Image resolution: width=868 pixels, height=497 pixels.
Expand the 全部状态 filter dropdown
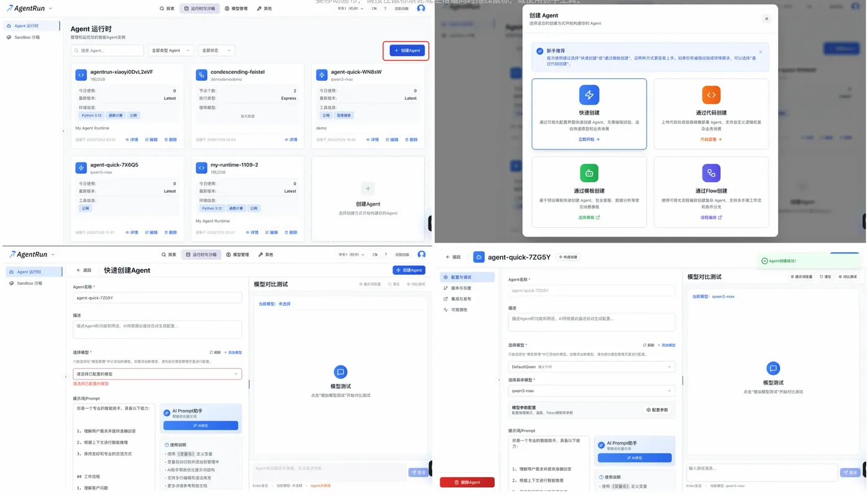point(216,50)
